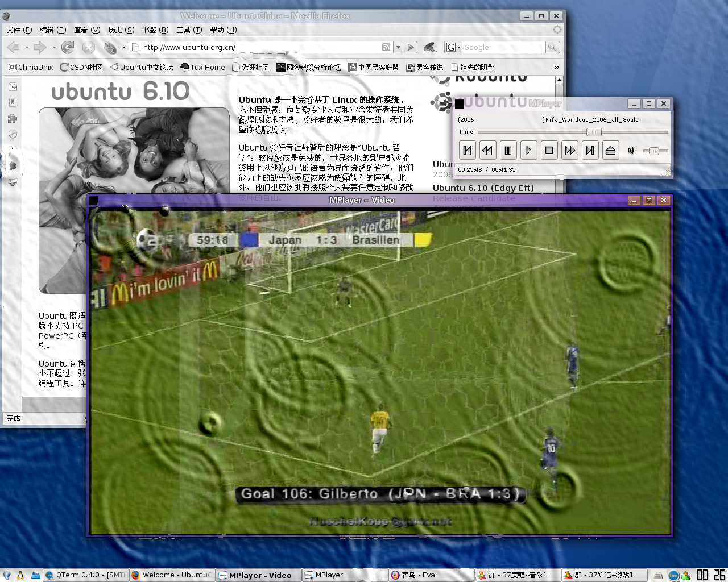Click the bird-shaped toolbar icon beside search box

coord(430,47)
